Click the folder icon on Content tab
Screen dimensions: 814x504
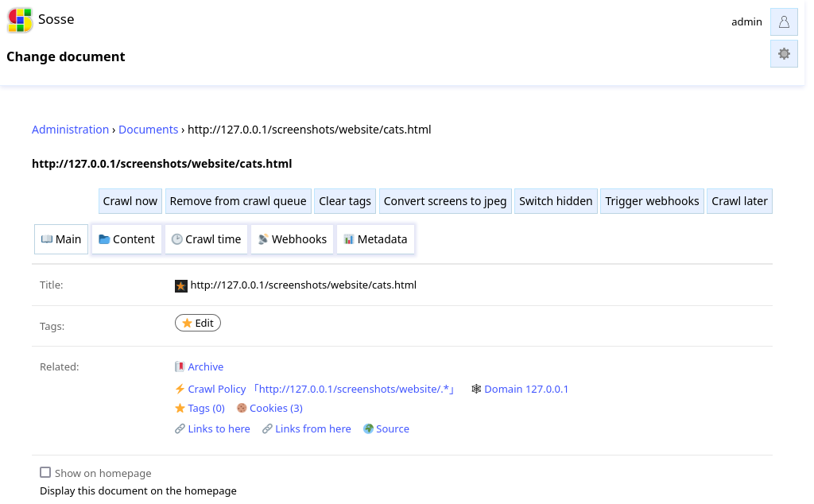tap(104, 239)
